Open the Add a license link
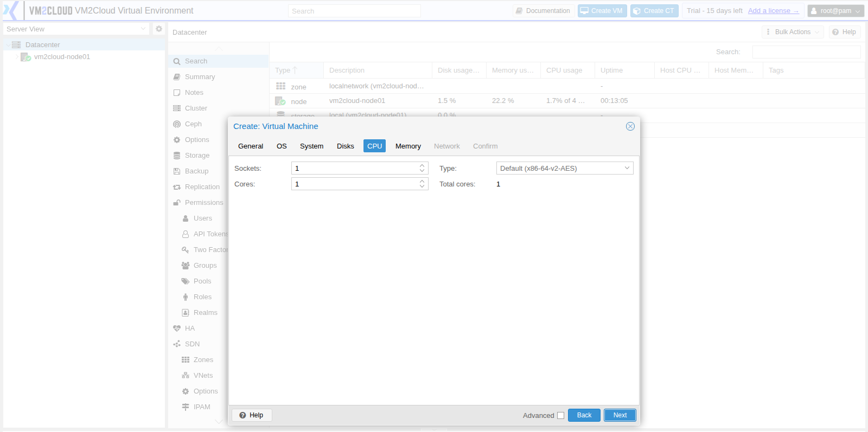Image resolution: width=868 pixels, height=432 pixels. point(773,11)
